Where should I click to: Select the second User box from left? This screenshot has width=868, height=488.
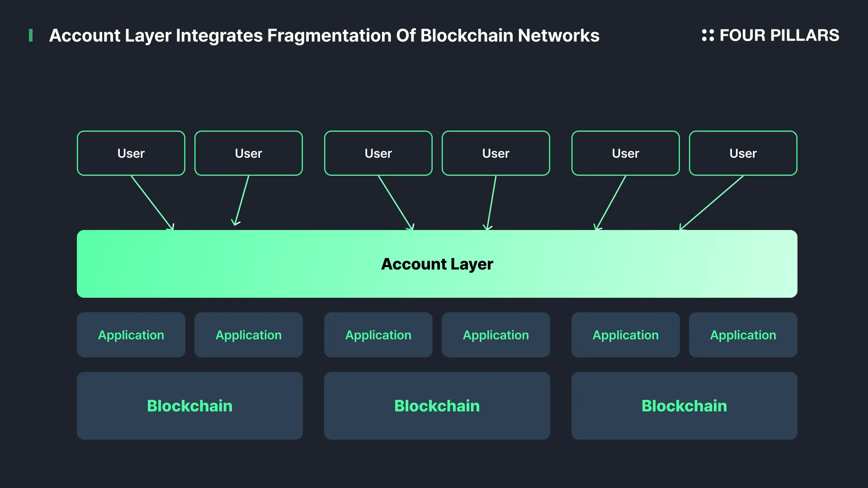[x=249, y=153]
